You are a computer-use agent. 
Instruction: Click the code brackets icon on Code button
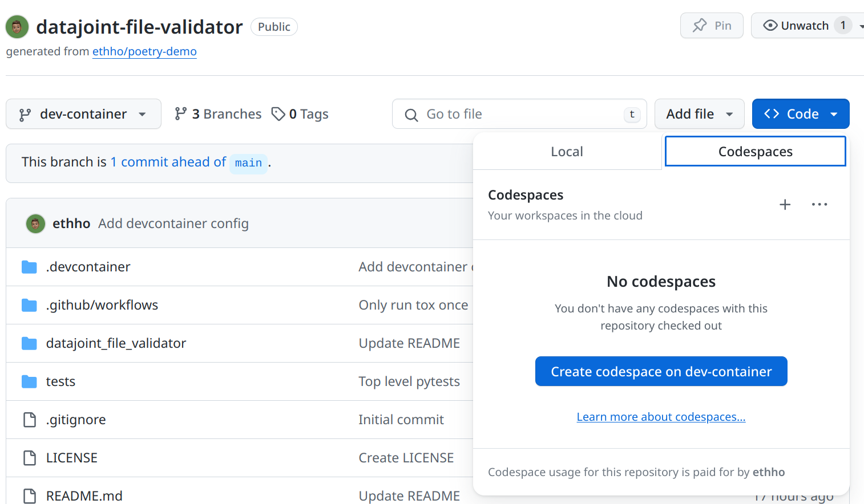[x=772, y=114]
